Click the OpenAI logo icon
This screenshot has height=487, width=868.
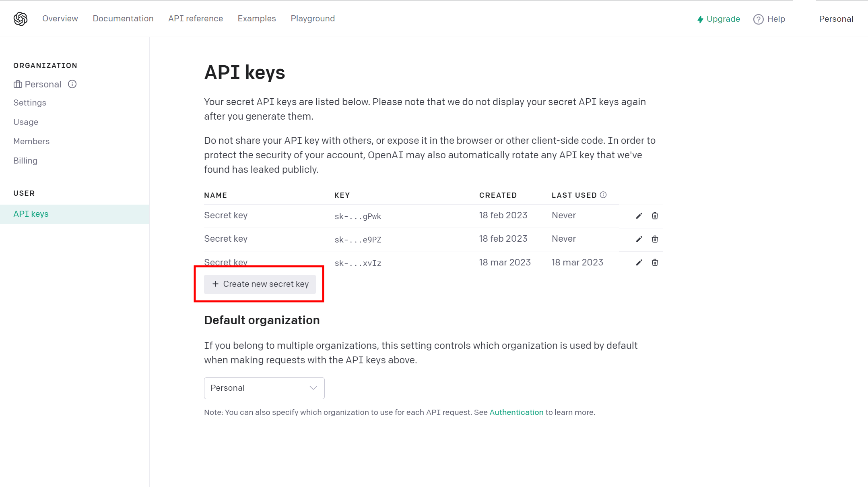tap(20, 19)
